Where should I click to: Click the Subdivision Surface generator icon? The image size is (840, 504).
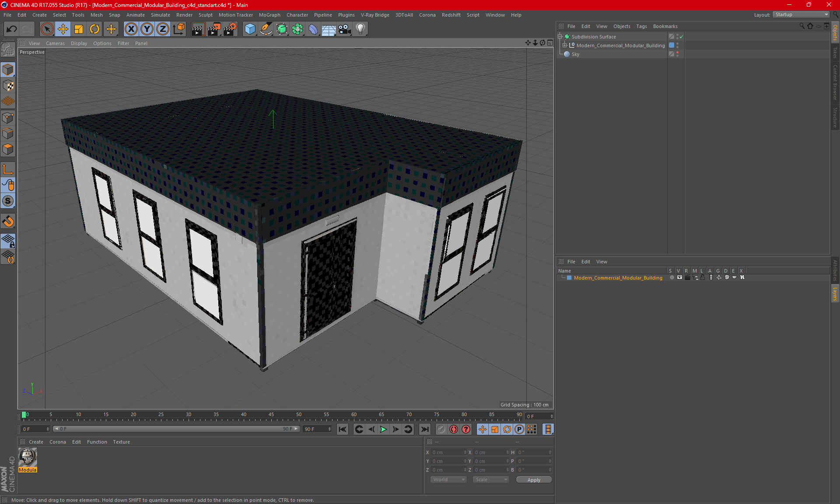(282, 29)
